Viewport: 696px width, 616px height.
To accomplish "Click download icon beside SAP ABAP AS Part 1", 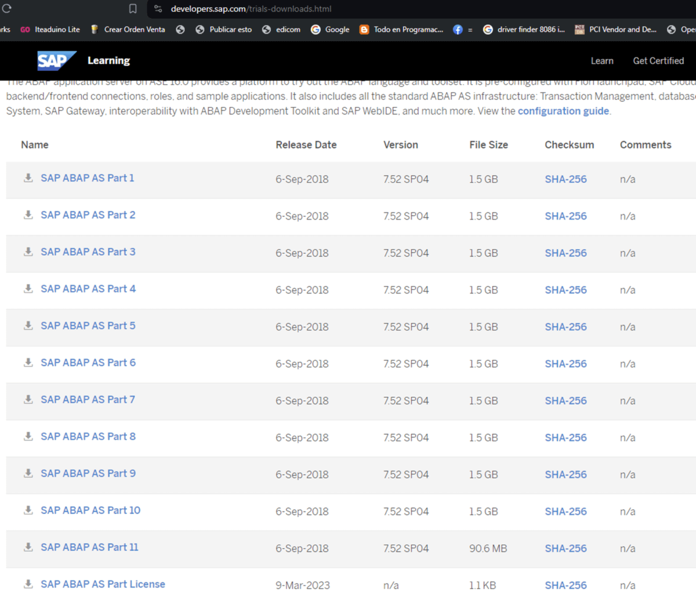I will tap(28, 178).
